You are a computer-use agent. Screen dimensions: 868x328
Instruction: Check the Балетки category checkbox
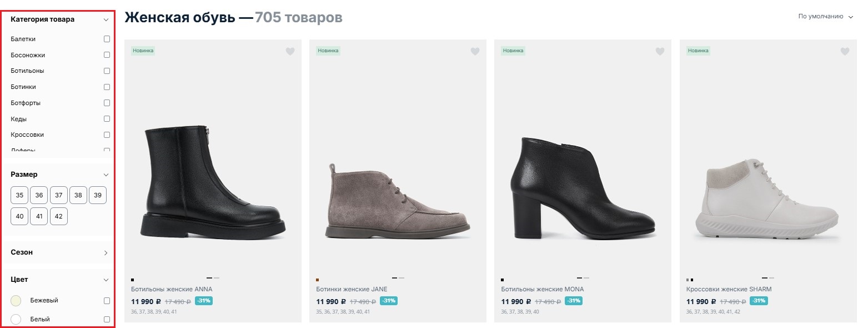coord(107,39)
